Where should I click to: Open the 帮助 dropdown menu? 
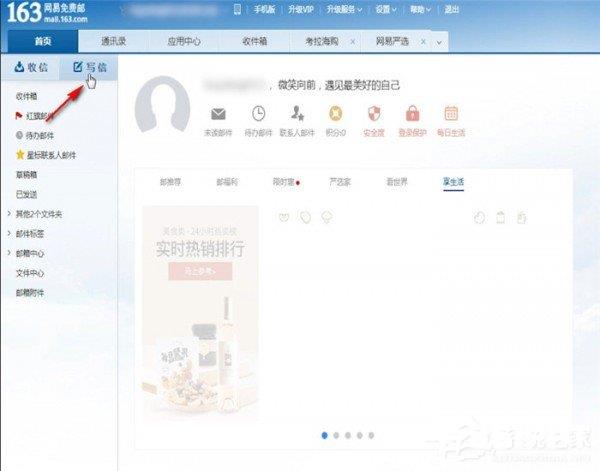coord(420,10)
